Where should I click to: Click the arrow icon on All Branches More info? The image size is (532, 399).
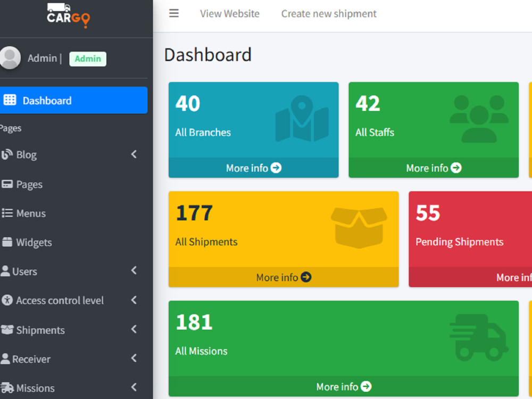click(x=276, y=168)
